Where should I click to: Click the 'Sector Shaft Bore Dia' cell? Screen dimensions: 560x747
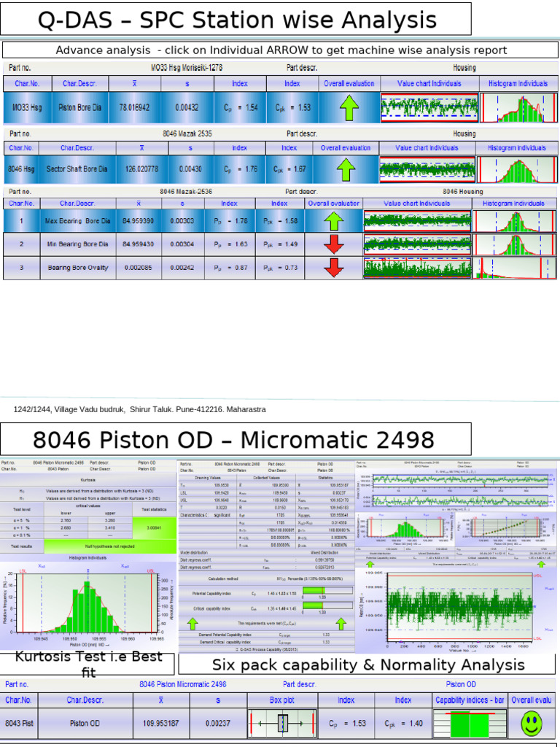point(77,169)
